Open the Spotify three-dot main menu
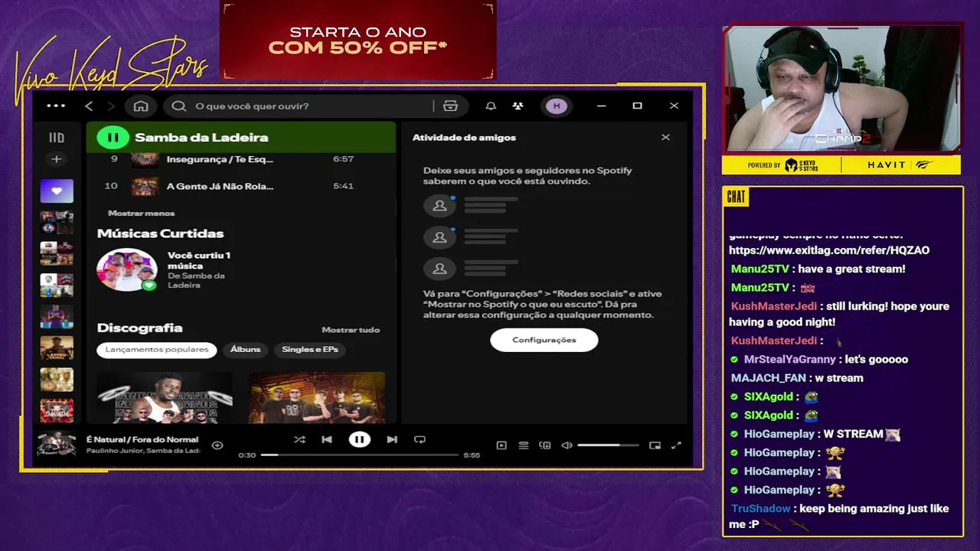This screenshot has width=980, height=551. (56, 106)
